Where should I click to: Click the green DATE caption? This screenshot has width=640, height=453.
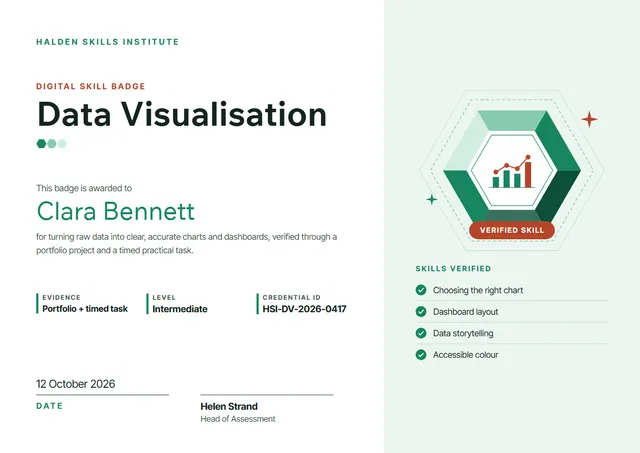click(49, 406)
